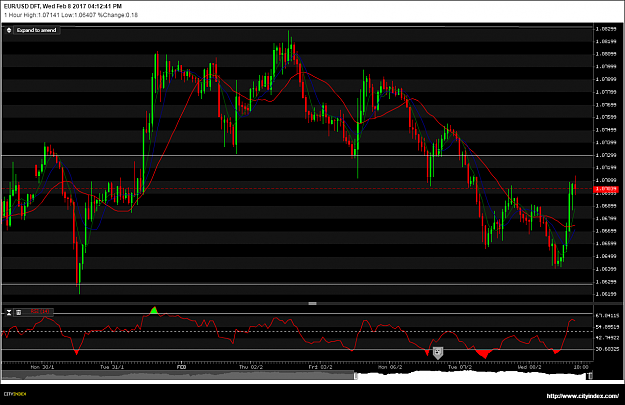
Task: Click the Wed 08/2 date label
Action: pos(529,367)
